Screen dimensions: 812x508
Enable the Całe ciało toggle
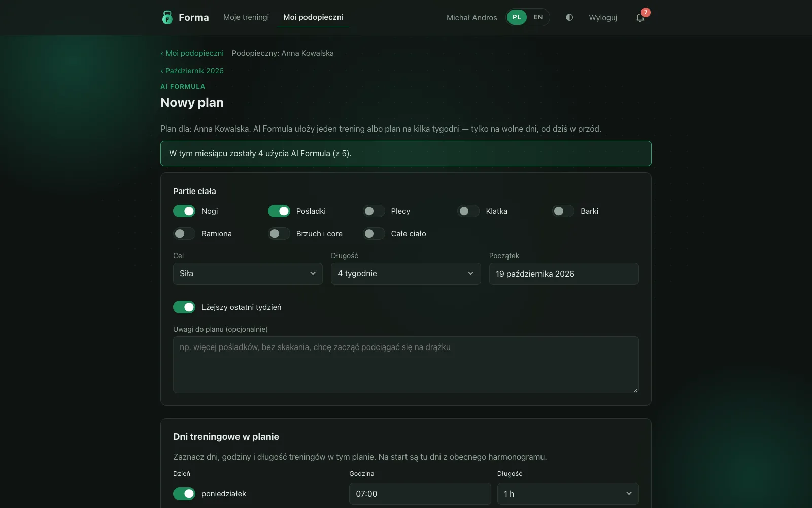tap(374, 233)
